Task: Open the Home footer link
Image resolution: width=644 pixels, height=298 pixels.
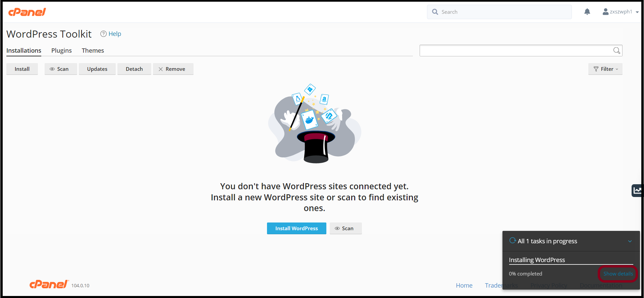Action: click(x=464, y=285)
